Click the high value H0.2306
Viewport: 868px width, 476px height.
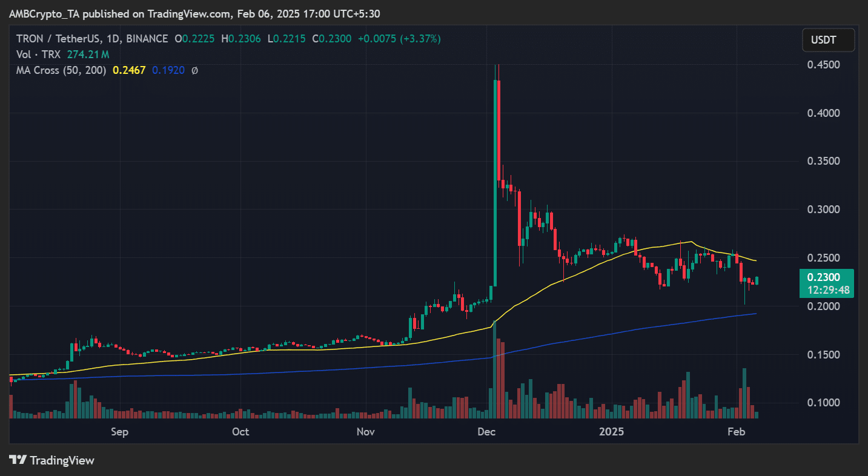click(x=242, y=39)
